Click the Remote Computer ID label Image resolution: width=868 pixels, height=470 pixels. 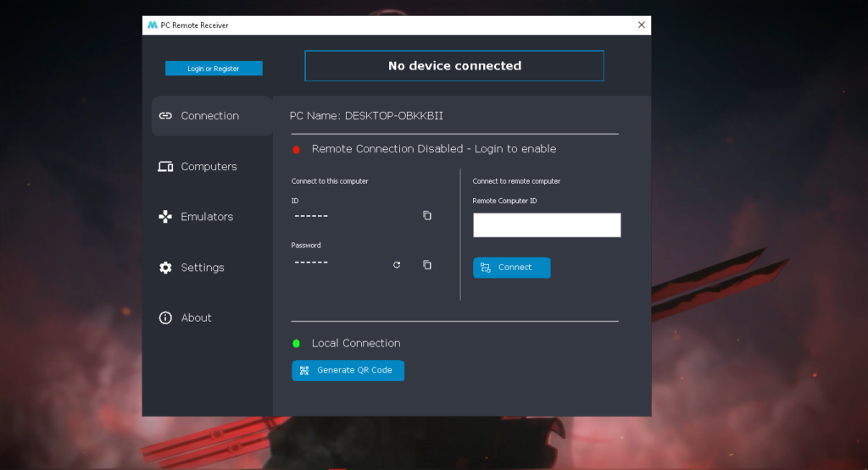pyautogui.click(x=504, y=201)
